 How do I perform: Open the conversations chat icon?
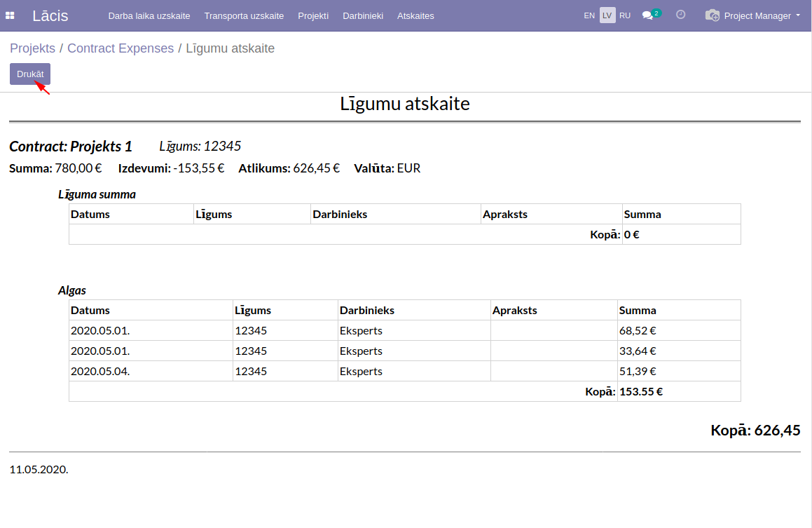(x=647, y=15)
